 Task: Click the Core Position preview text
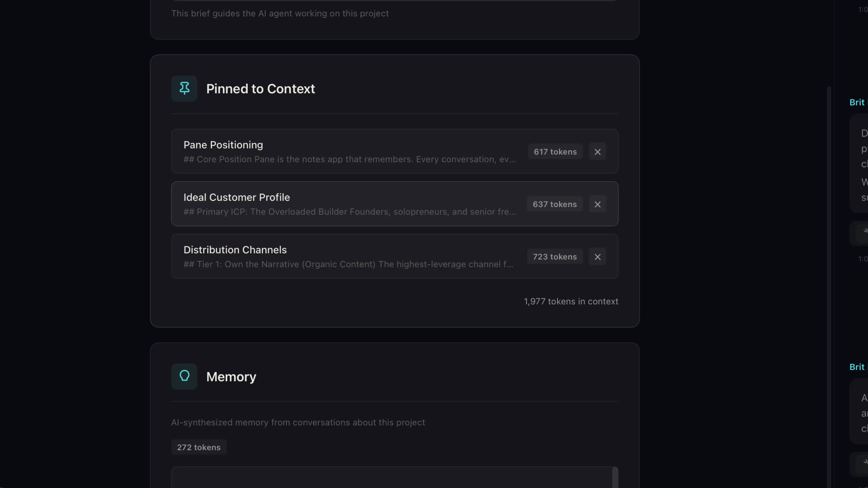point(349,159)
